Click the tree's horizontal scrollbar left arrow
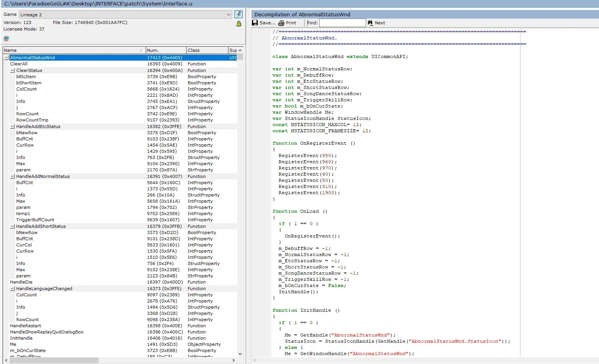Image resolution: width=599 pixels, height=364 pixels. point(6,360)
